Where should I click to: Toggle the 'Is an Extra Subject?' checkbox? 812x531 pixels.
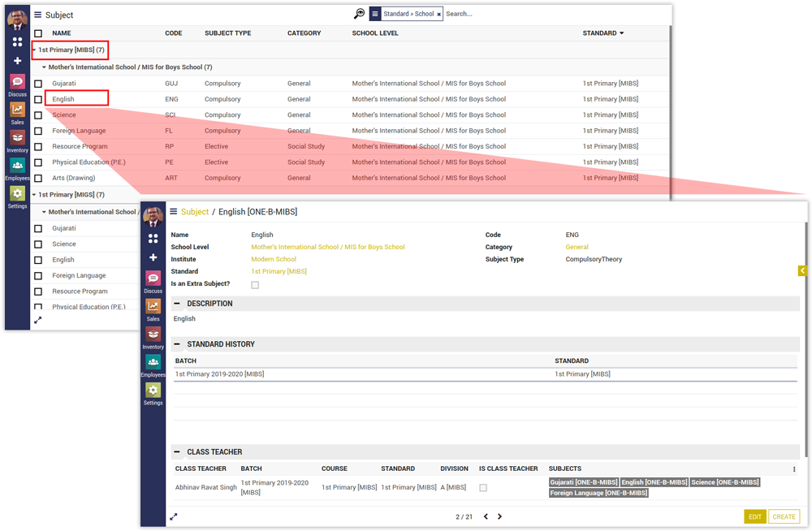pyautogui.click(x=255, y=285)
